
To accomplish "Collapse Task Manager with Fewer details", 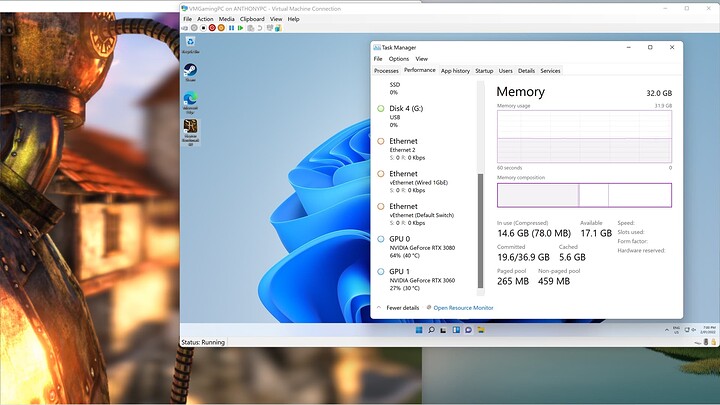I will (x=398, y=308).
